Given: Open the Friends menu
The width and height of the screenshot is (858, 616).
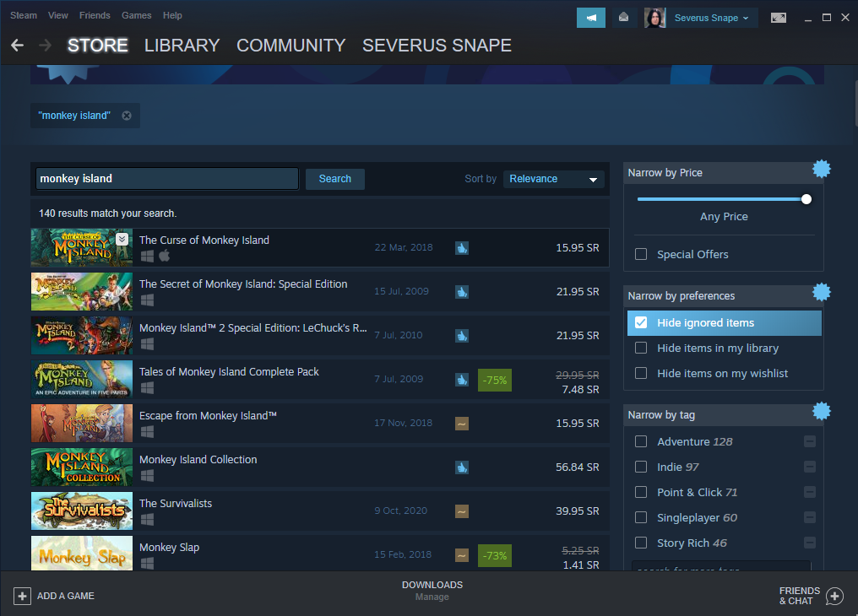Looking at the screenshot, I should [95, 15].
